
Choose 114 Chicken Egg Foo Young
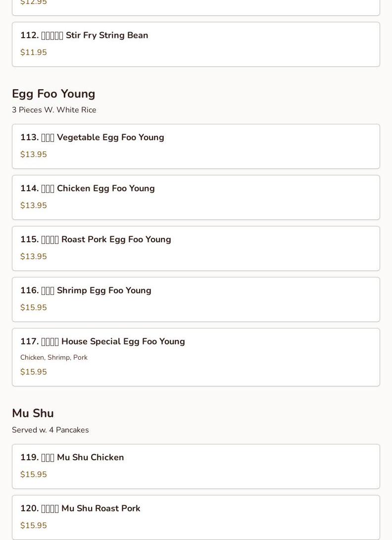pos(196,197)
